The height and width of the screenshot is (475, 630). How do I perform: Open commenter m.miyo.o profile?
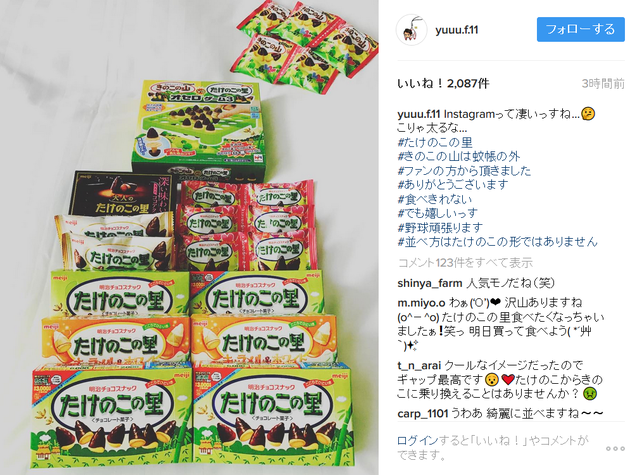point(421,303)
